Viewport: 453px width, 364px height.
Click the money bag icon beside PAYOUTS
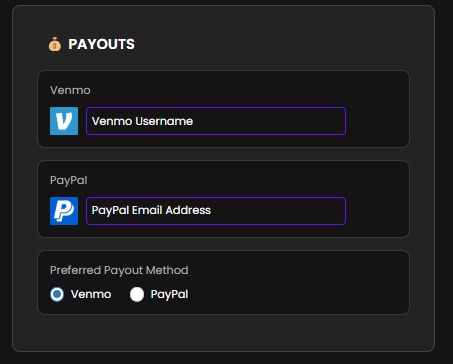coord(55,44)
